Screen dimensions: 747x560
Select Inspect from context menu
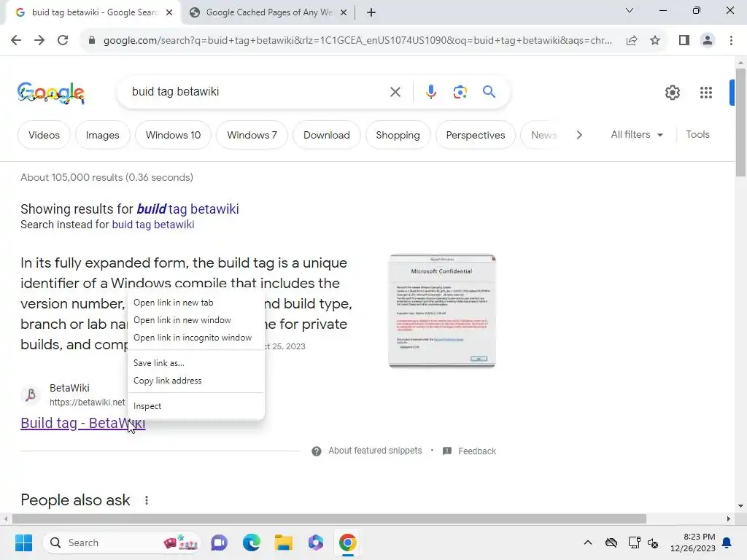(x=196, y=406)
